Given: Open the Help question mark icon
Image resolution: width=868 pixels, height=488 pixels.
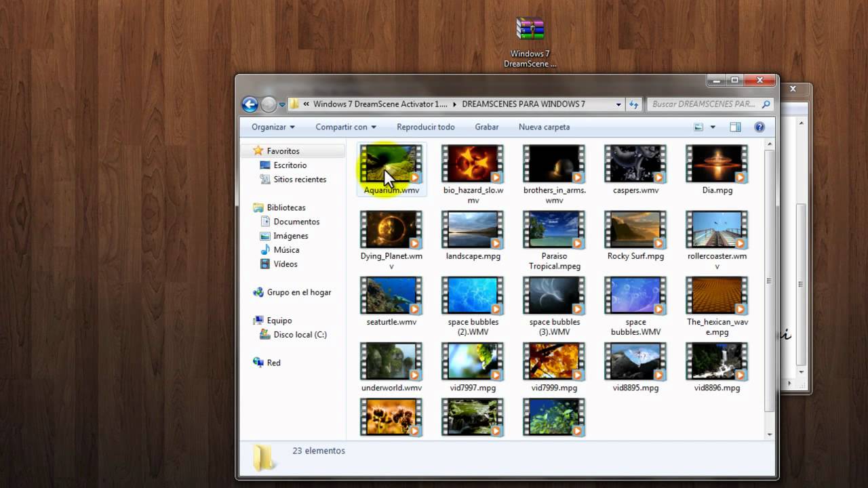Looking at the screenshot, I should click(759, 127).
